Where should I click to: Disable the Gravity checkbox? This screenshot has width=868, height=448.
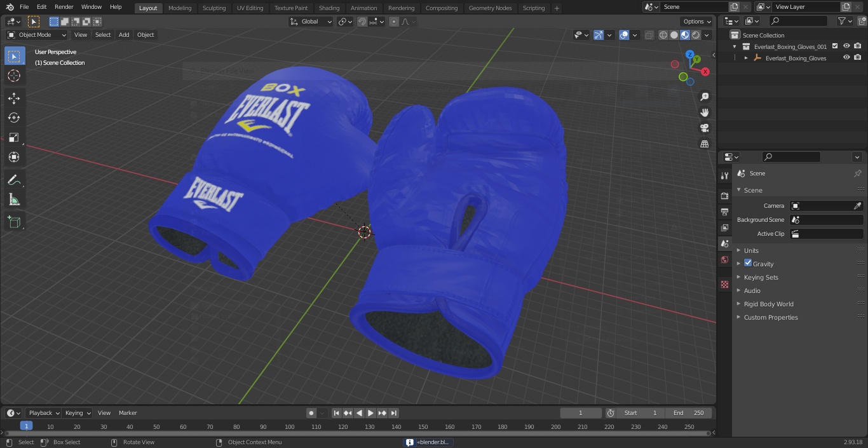pos(748,263)
